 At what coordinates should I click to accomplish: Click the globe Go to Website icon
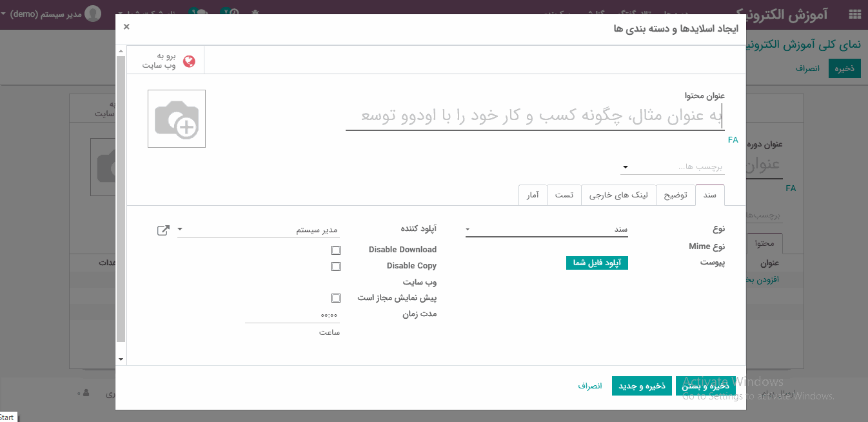[188, 61]
